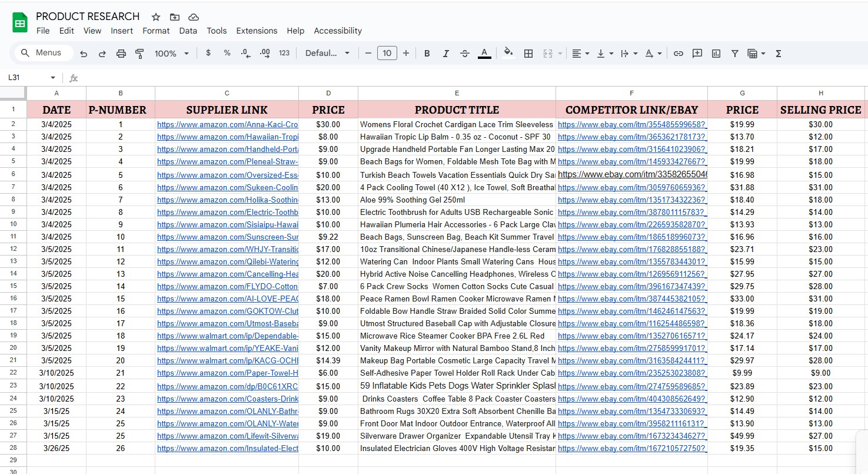Click the undo arrow icon
Screen dimensions: 868x474
coord(84,54)
